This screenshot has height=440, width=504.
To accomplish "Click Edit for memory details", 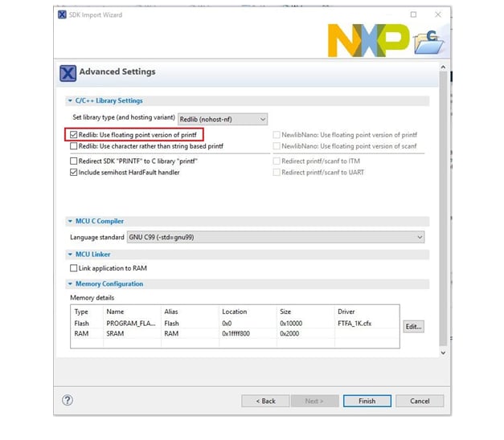I will tap(413, 327).
